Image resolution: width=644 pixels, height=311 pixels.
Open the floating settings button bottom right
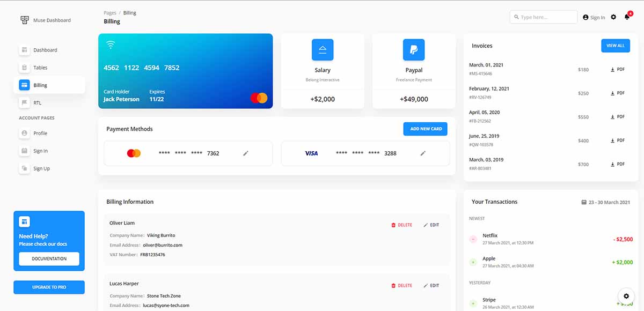click(626, 296)
